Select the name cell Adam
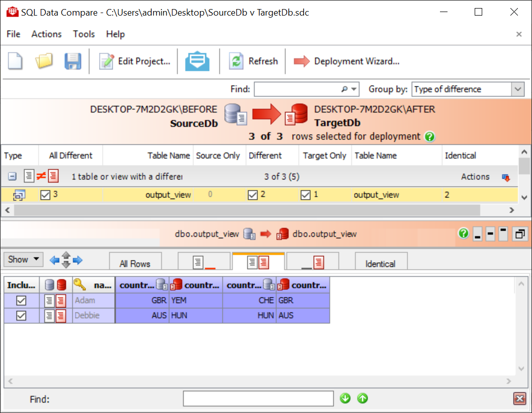The image size is (532, 413). 94,301
